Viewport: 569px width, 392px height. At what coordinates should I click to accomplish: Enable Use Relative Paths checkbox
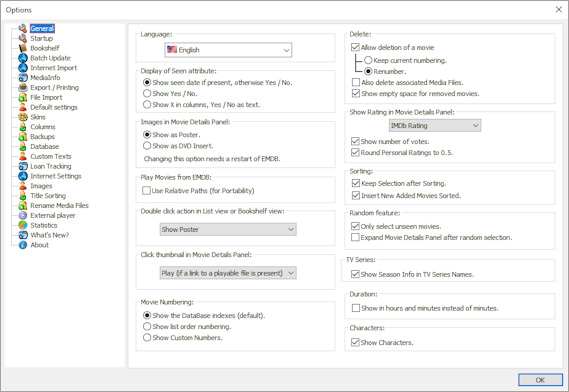(146, 191)
